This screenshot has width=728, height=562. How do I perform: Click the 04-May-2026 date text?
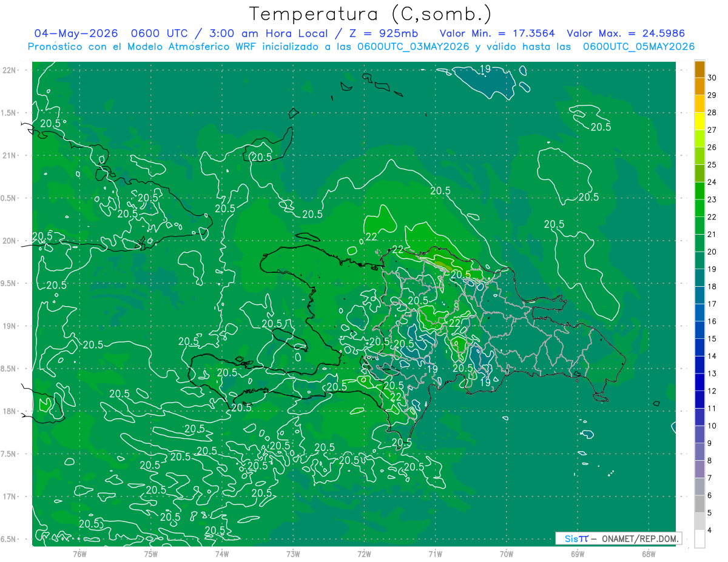coord(75,33)
